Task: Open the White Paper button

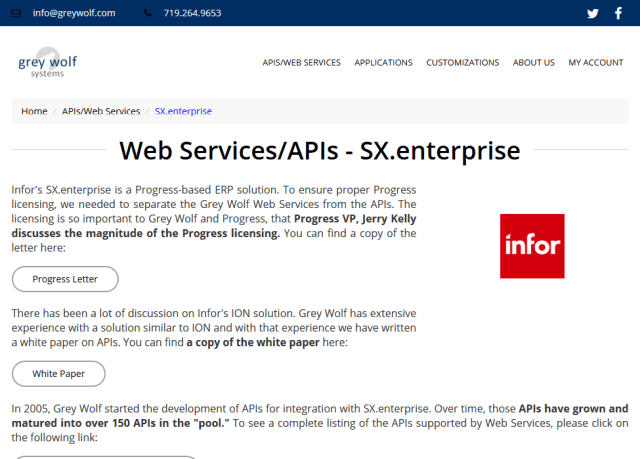Action: tap(59, 374)
